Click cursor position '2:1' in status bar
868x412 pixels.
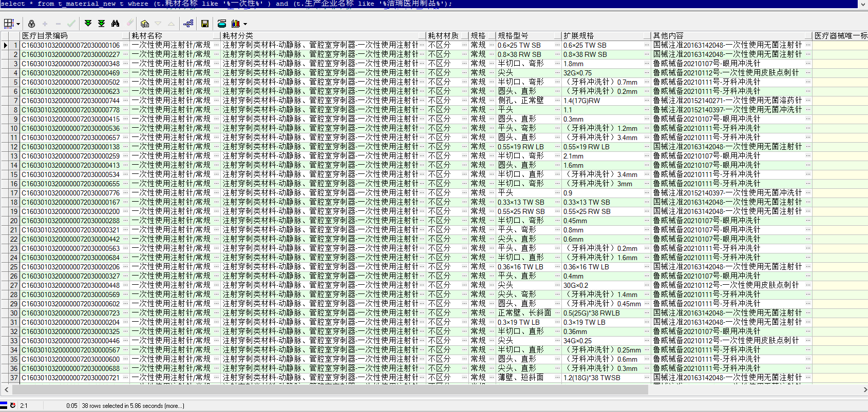click(x=24, y=406)
